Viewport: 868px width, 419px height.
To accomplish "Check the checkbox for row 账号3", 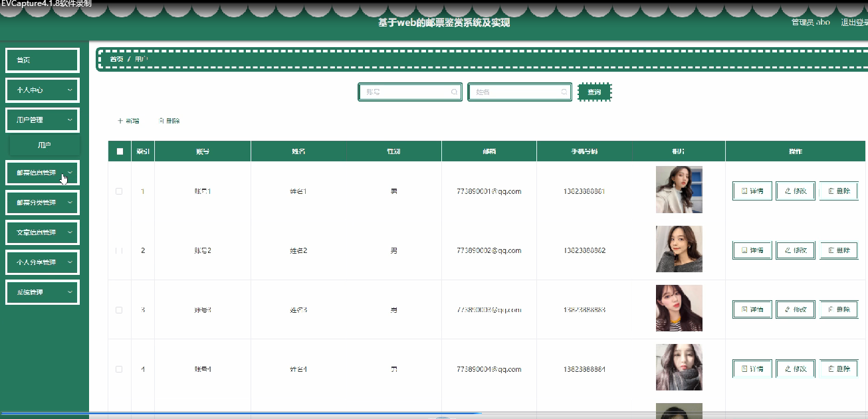I will click(x=119, y=310).
